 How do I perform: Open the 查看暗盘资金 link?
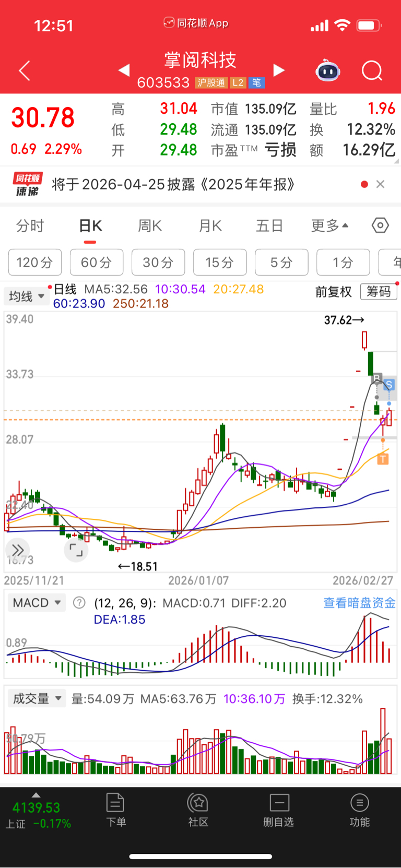(360, 603)
